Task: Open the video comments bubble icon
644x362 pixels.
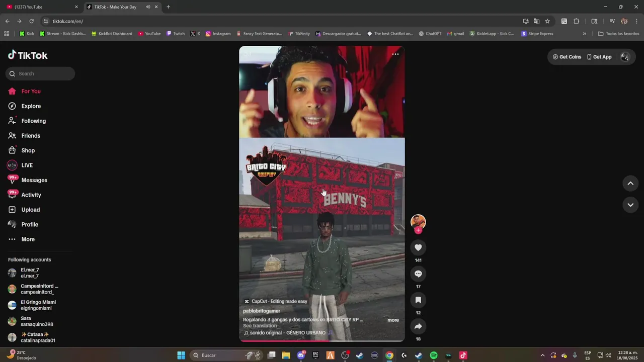Action: point(418,274)
